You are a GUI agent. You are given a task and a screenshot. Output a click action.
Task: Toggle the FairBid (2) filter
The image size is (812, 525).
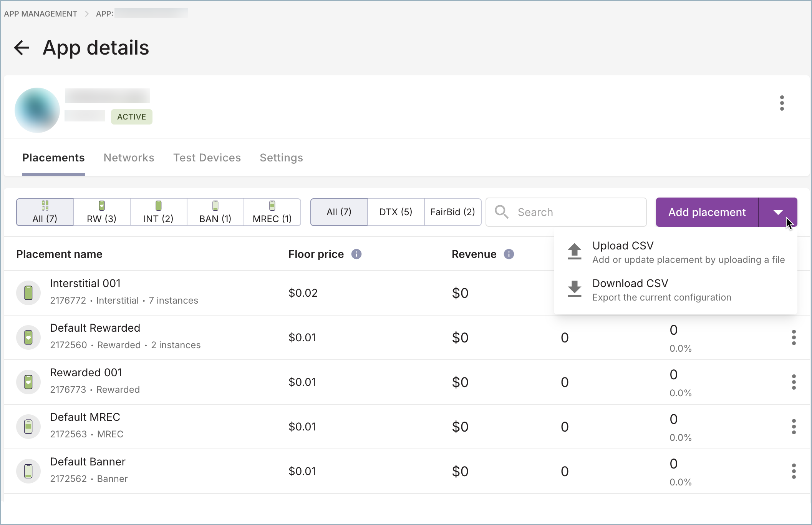click(452, 212)
